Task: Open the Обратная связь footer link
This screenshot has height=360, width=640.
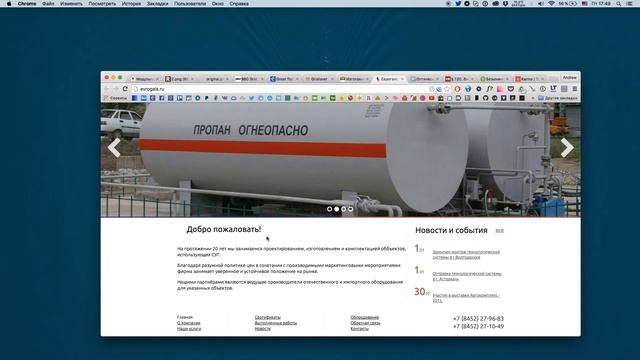Action: pyautogui.click(x=365, y=323)
